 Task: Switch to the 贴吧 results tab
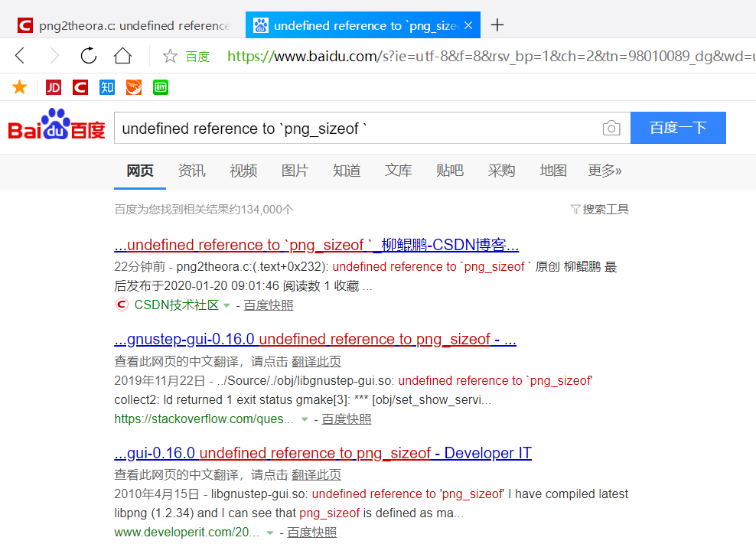point(450,171)
